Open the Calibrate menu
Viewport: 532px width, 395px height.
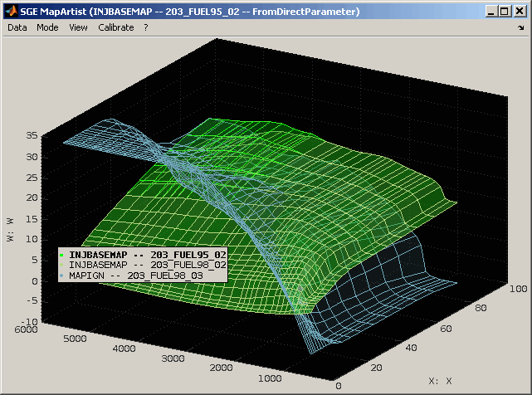click(x=116, y=27)
